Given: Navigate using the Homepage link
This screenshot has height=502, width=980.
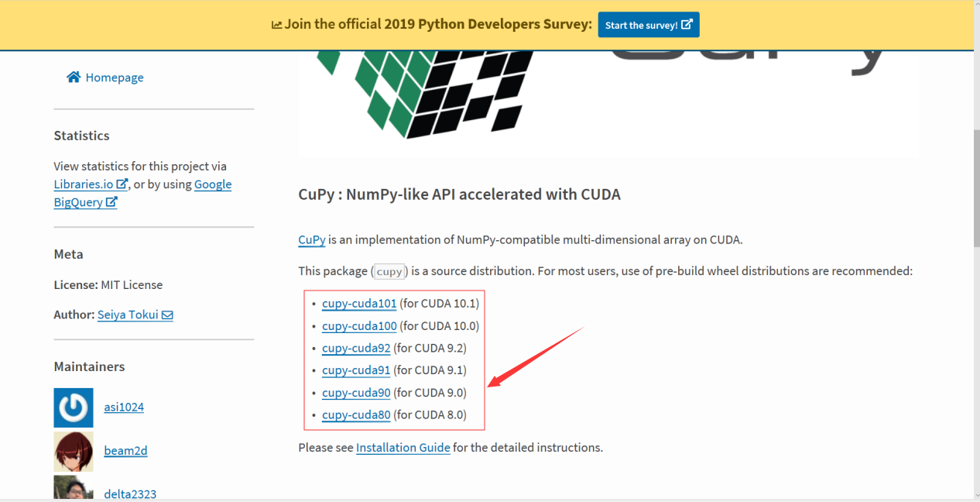Looking at the screenshot, I should tap(115, 77).
